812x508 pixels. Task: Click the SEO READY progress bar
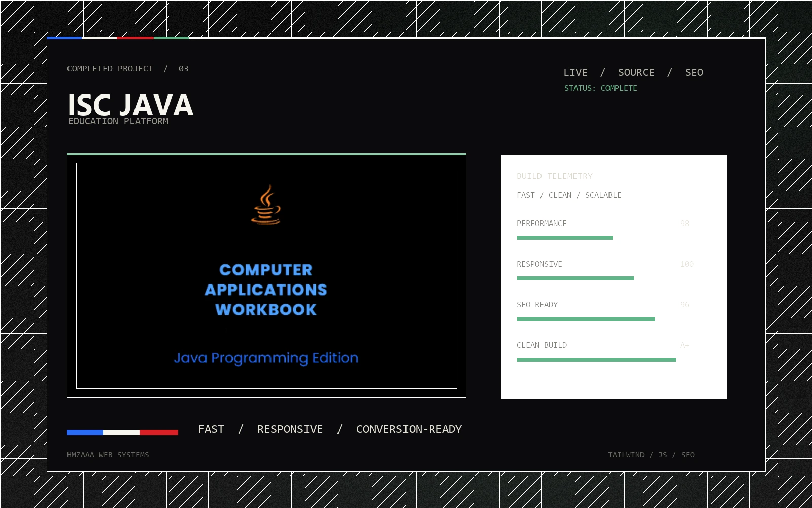[x=586, y=319]
